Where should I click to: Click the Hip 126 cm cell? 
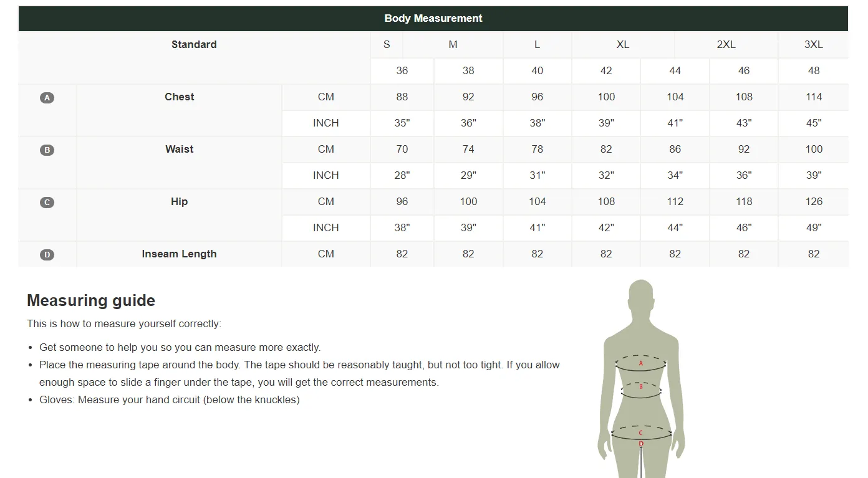(x=813, y=202)
